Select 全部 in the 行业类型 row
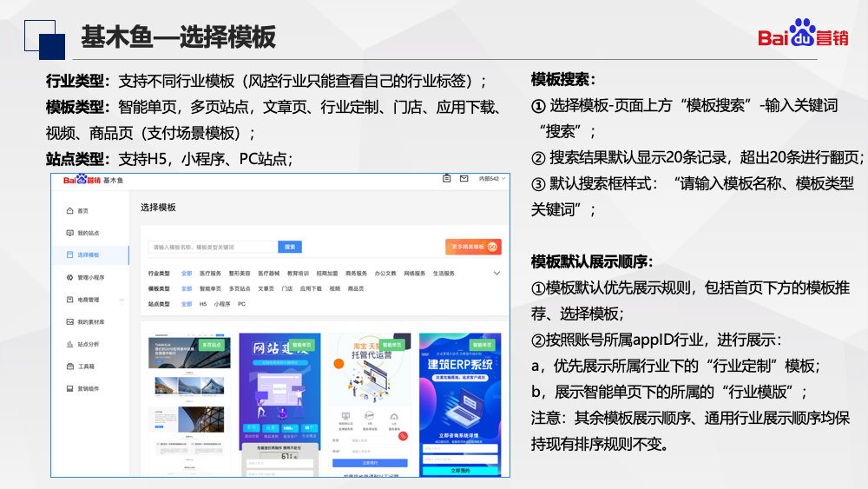 point(187,273)
